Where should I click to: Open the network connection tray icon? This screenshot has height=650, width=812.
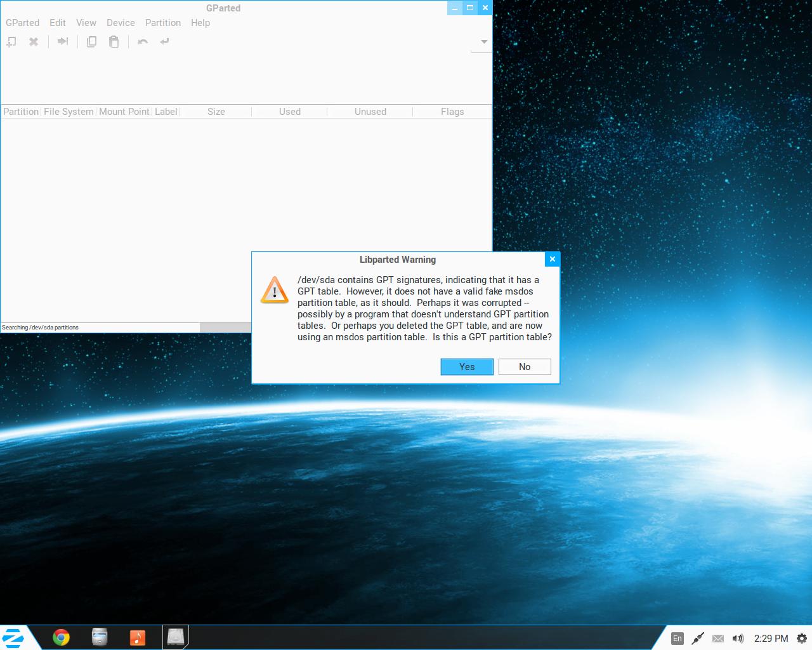(x=698, y=639)
